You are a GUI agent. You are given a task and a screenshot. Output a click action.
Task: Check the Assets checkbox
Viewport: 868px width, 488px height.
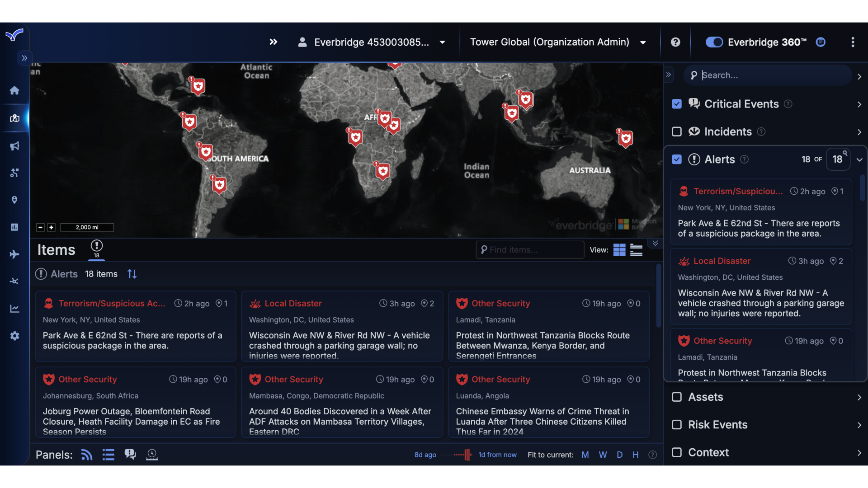point(677,397)
